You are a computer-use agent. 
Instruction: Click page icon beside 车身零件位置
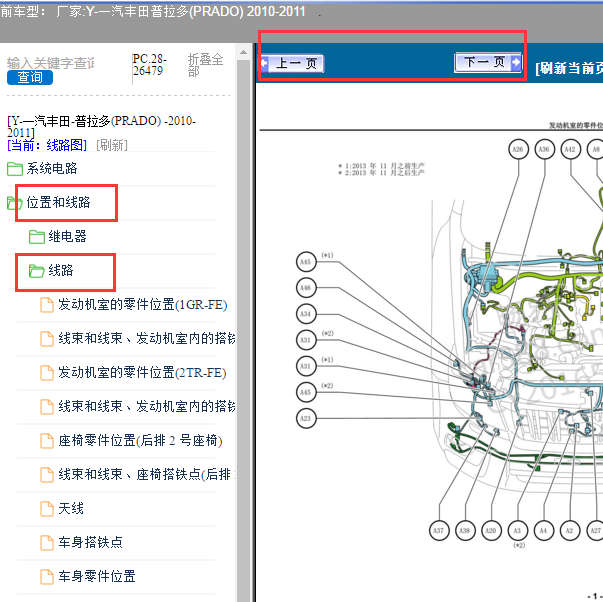(x=47, y=577)
